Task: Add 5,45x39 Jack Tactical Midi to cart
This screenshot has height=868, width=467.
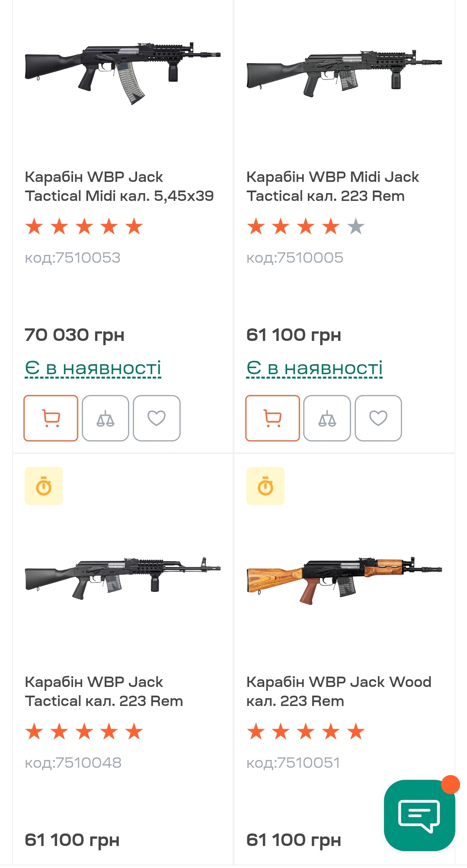Action: point(51,418)
